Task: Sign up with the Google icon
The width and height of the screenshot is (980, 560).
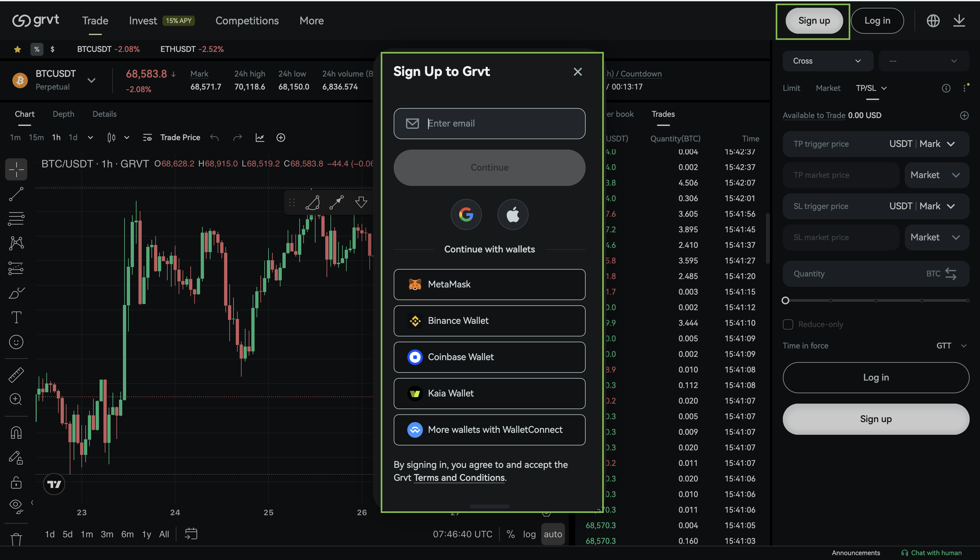Action: click(466, 214)
